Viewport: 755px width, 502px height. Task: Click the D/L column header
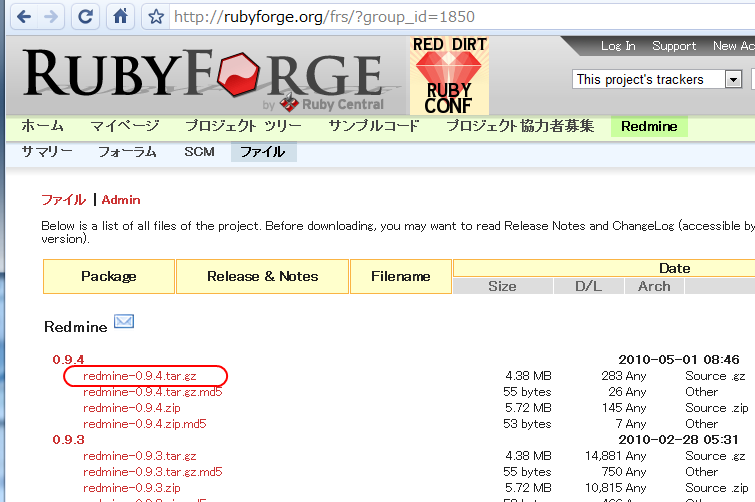click(x=588, y=286)
